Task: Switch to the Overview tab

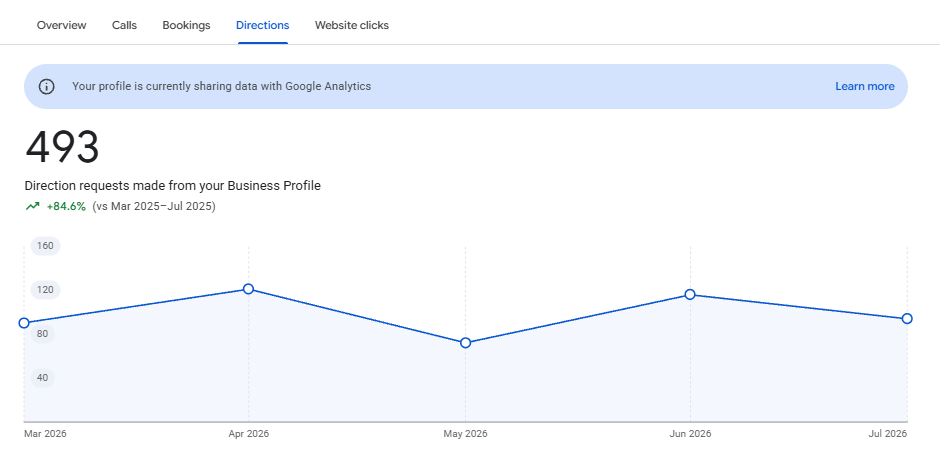Action: [x=61, y=25]
